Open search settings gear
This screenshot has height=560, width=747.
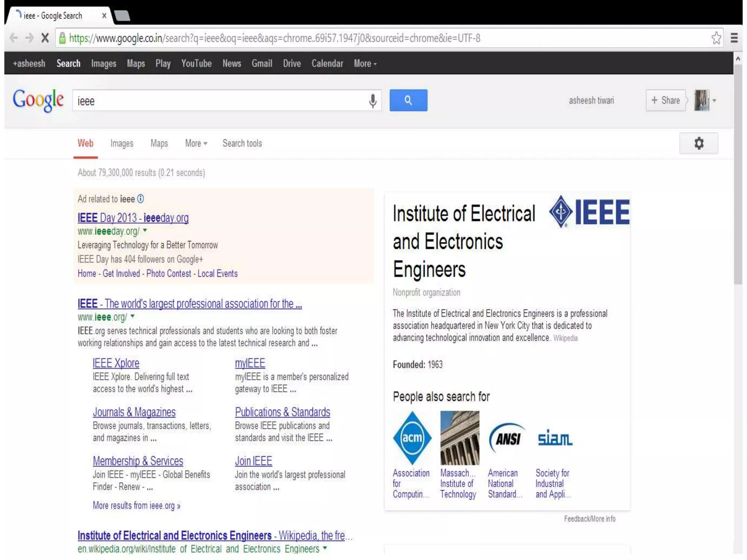[x=698, y=143]
